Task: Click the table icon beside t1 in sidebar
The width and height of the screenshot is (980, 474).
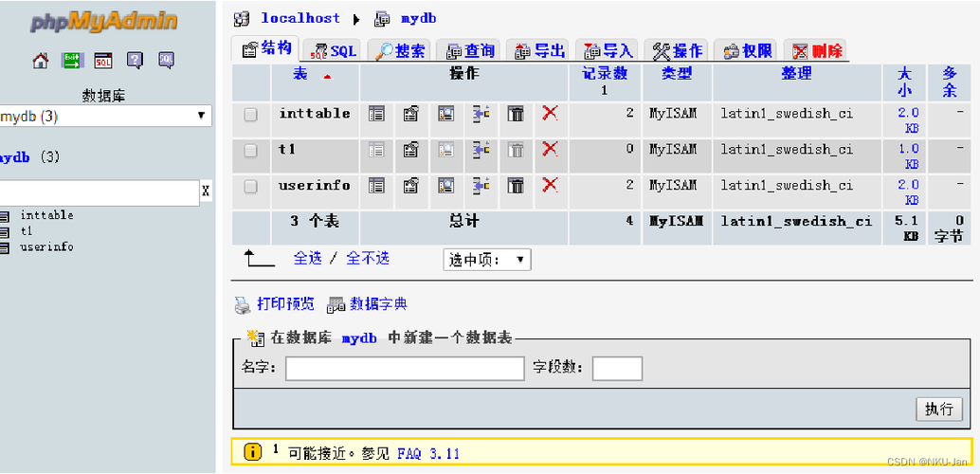Action: [5, 231]
